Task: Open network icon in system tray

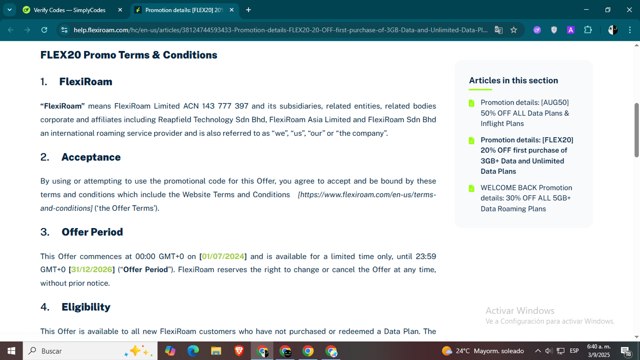Action: (x=561, y=351)
